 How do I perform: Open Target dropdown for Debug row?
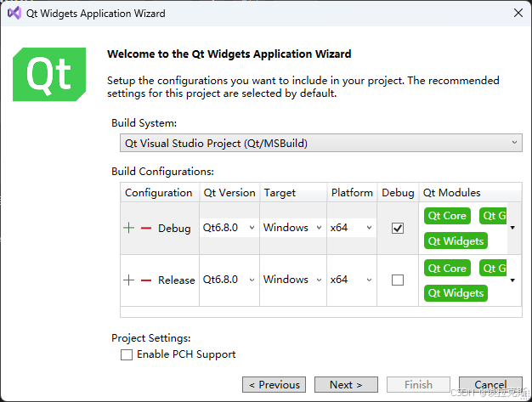coord(292,227)
